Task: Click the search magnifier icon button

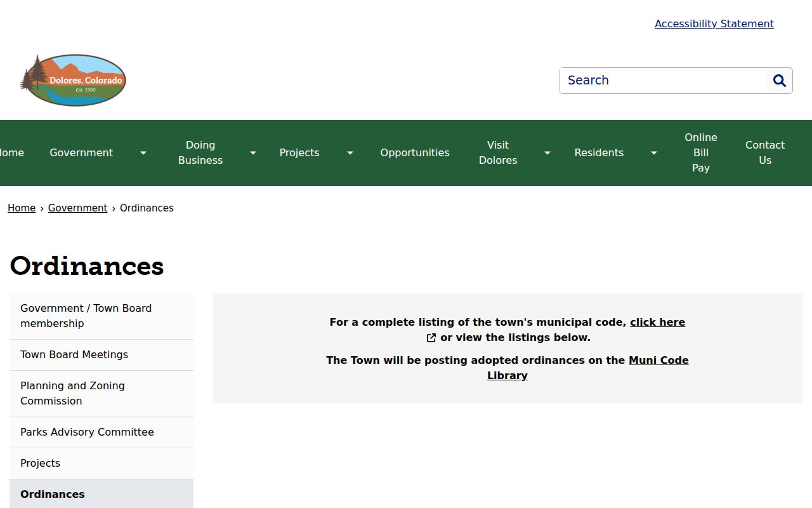Action: coord(780,81)
